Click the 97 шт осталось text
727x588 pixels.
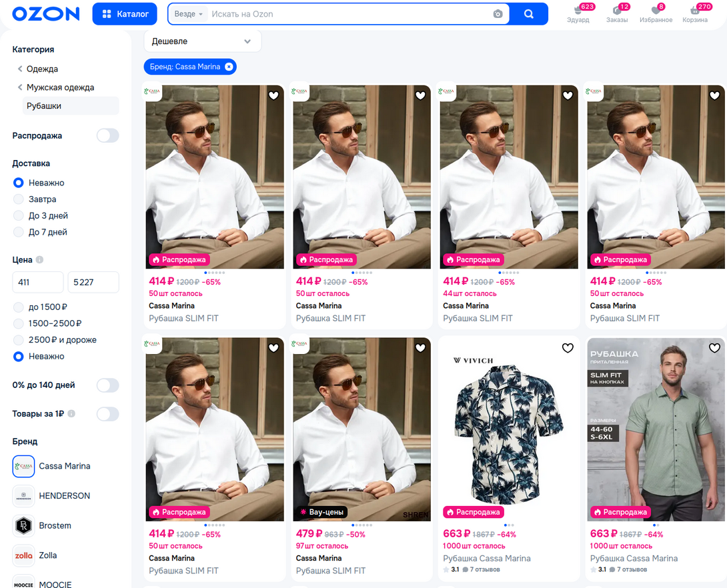322,546
